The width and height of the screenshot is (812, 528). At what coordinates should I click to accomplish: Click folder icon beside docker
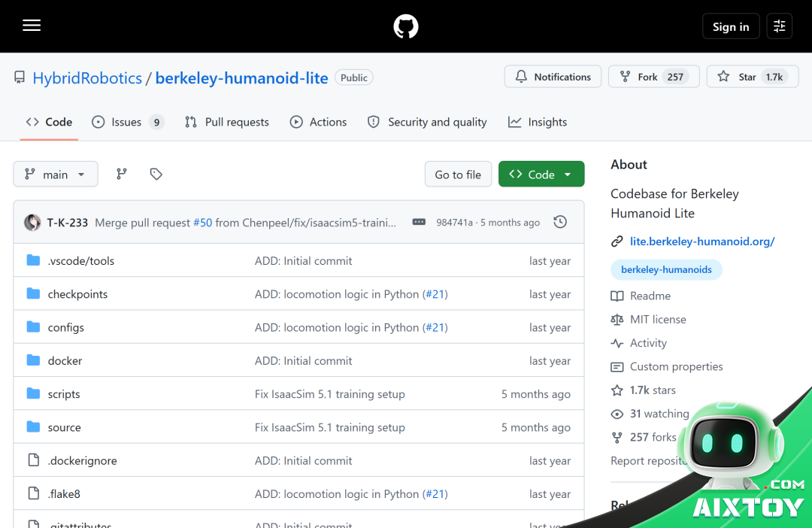pos(33,360)
